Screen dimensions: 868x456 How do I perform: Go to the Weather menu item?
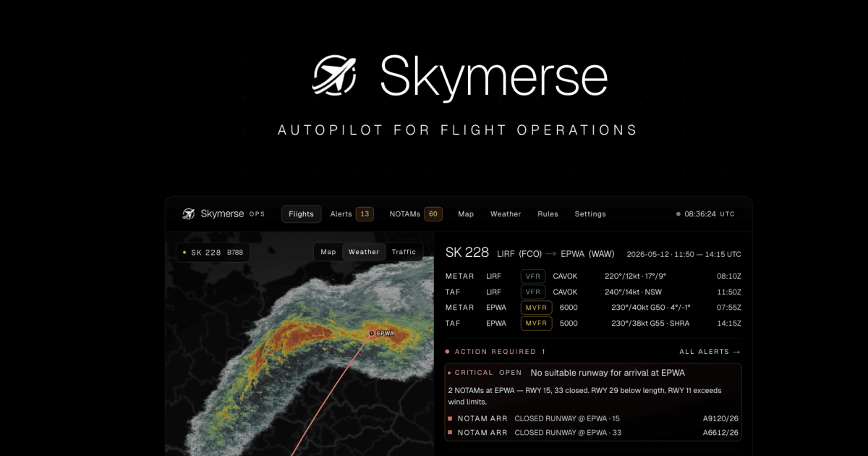(506, 214)
